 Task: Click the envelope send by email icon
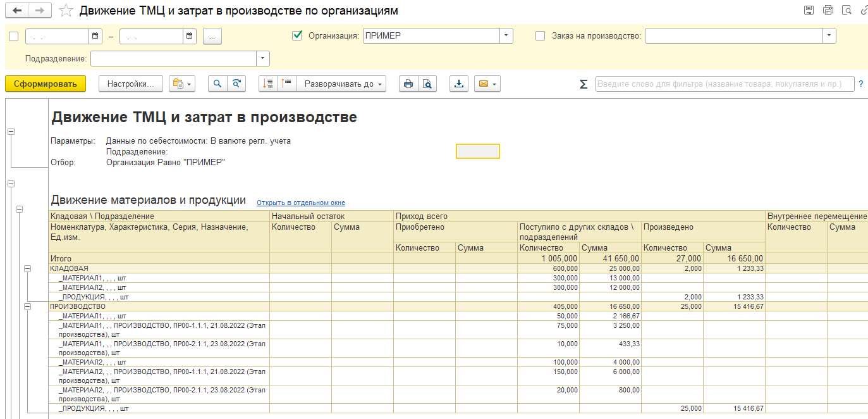(x=487, y=84)
